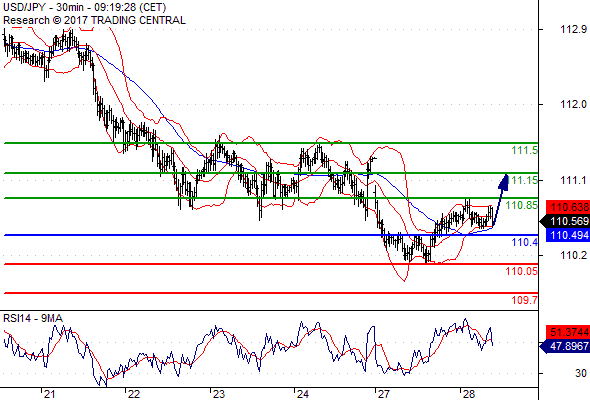
Task: Click the Research 2017 TRADING CENTRAL text
Action: tap(94, 20)
